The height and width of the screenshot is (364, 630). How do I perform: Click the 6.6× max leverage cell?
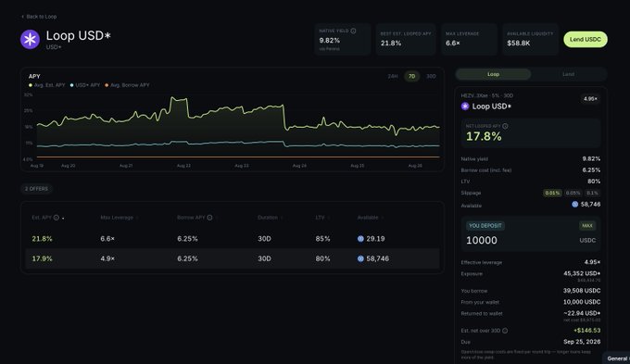click(x=107, y=239)
